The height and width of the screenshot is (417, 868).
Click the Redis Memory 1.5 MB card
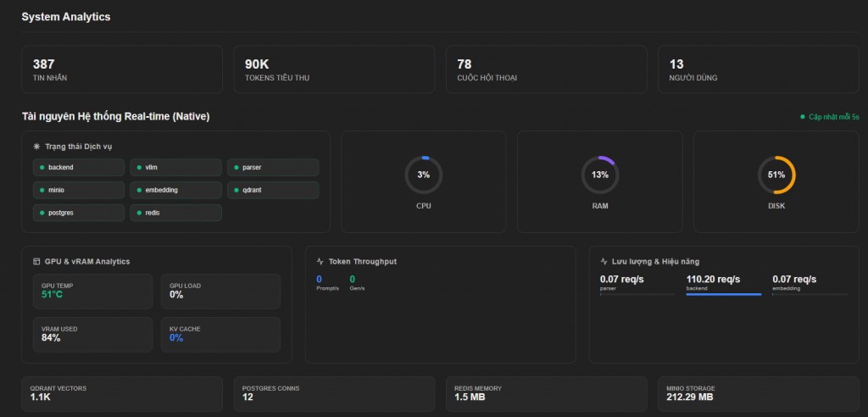(547, 394)
